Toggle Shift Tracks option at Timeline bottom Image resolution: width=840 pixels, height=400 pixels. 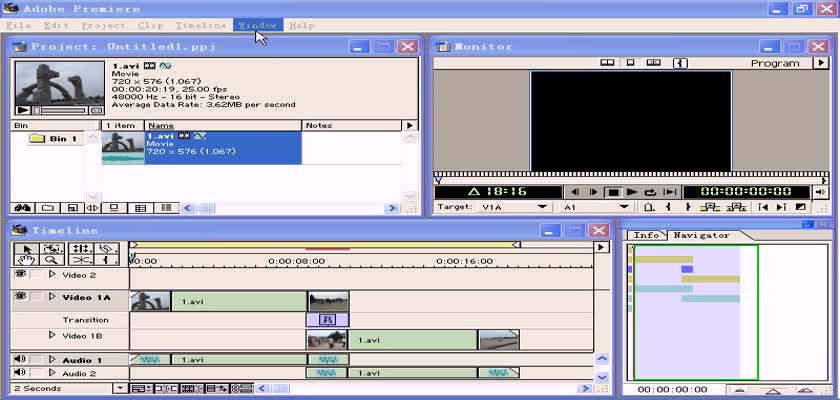tap(217, 388)
